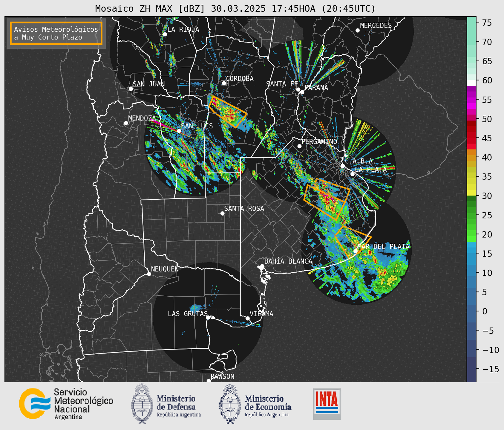The image size is (504, 430).
Task: Click the Santa Rosa city marker dot
Action: (222, 214)
